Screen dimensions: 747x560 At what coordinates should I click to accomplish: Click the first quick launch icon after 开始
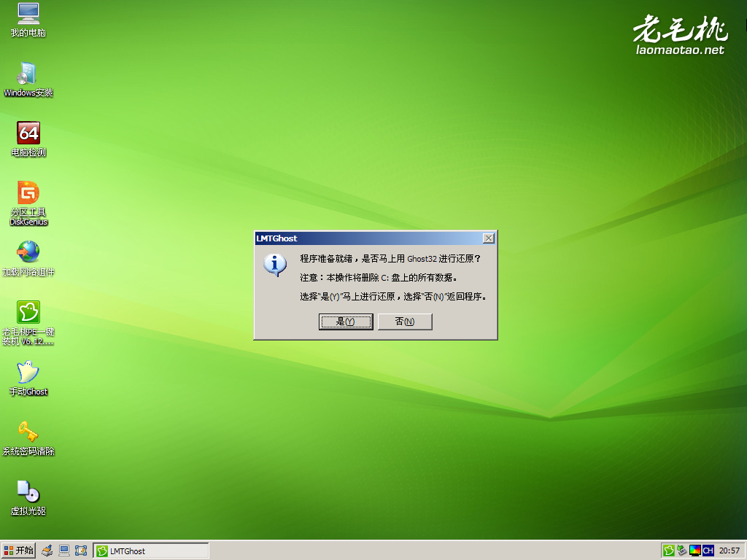[x=47, y=551]
